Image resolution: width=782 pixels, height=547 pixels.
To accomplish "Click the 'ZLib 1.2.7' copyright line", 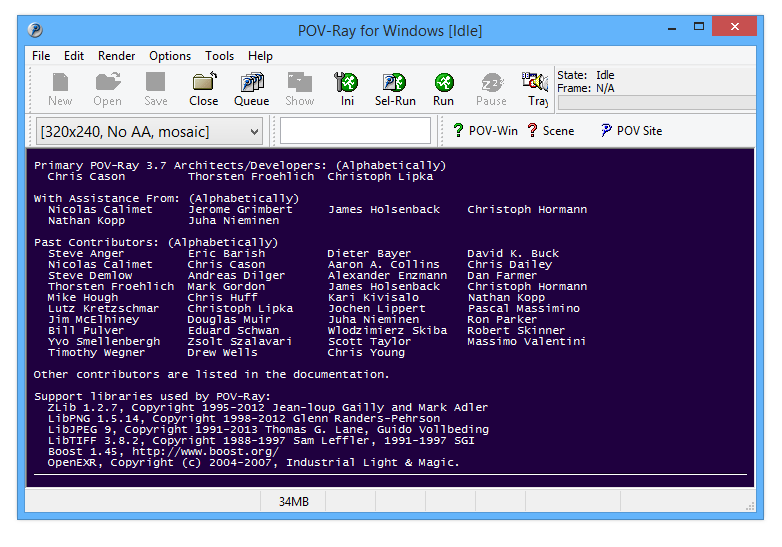I will 267,407.
